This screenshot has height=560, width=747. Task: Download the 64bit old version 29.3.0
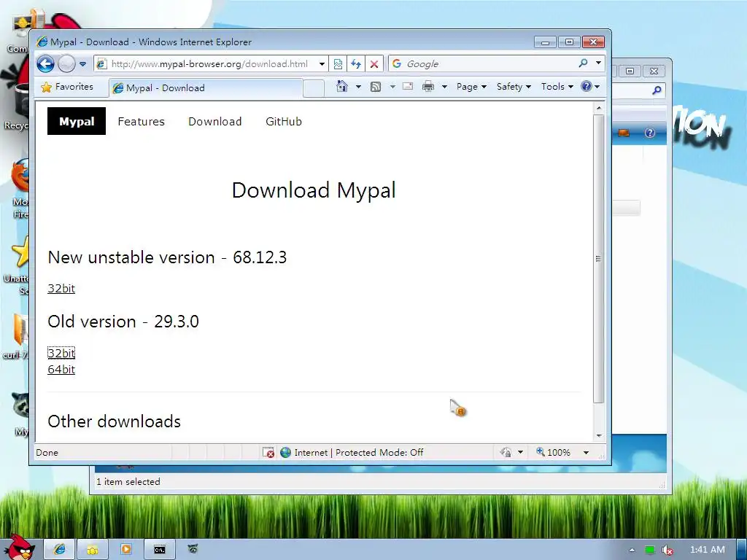[61, 369]
